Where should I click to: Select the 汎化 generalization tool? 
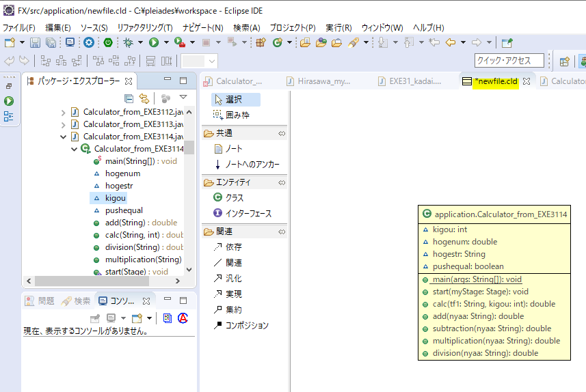coord(228,278)
